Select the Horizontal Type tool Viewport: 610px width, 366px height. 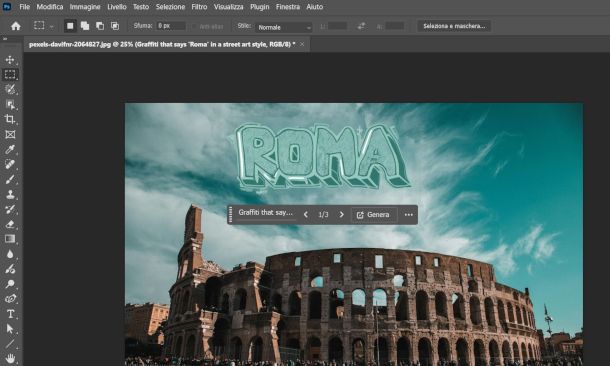[10, 313]
